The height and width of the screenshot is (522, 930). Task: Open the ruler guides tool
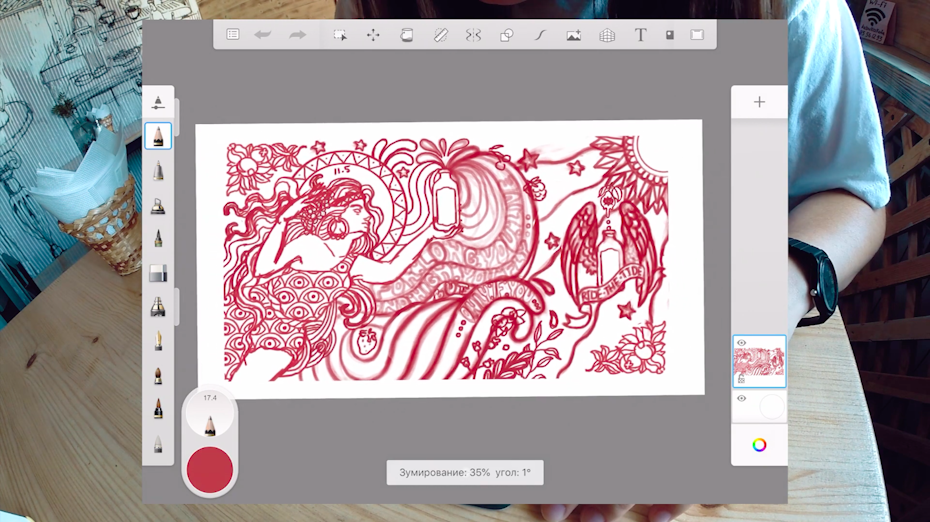coord(440,35)
